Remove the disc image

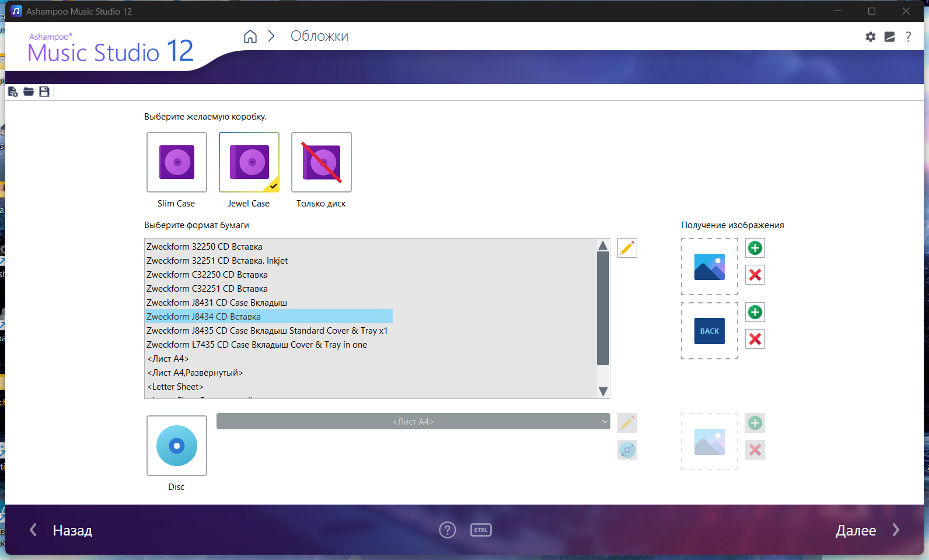click(x=755, y=450)
